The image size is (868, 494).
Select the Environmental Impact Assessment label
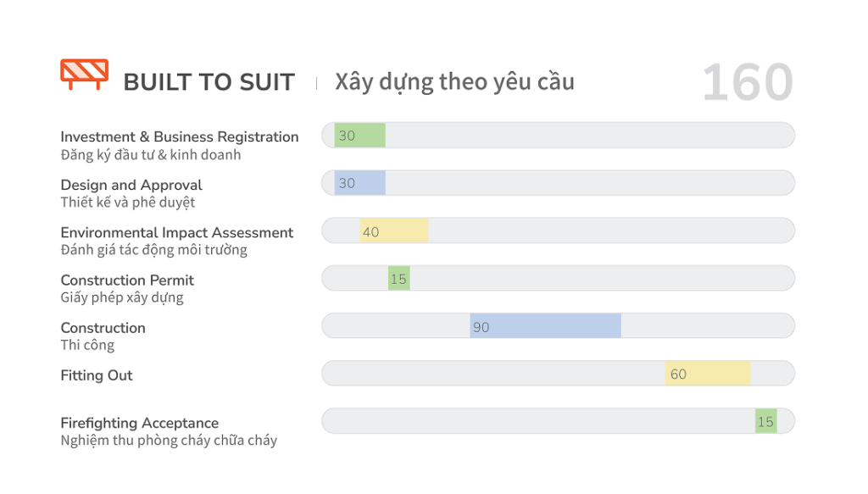[177, 232]
